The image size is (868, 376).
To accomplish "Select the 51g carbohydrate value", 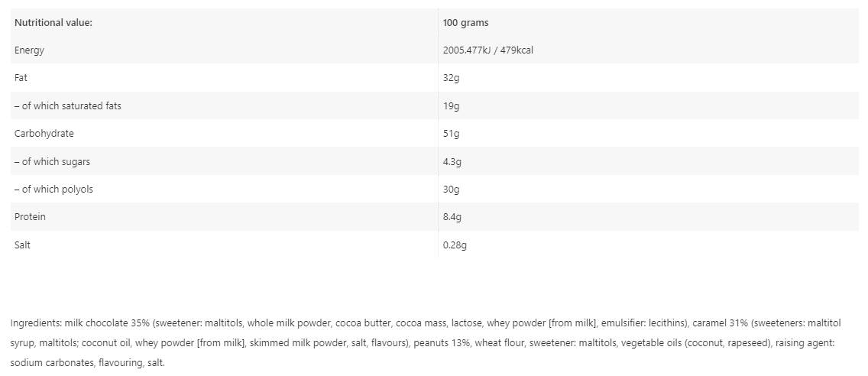I will point(451,134).
